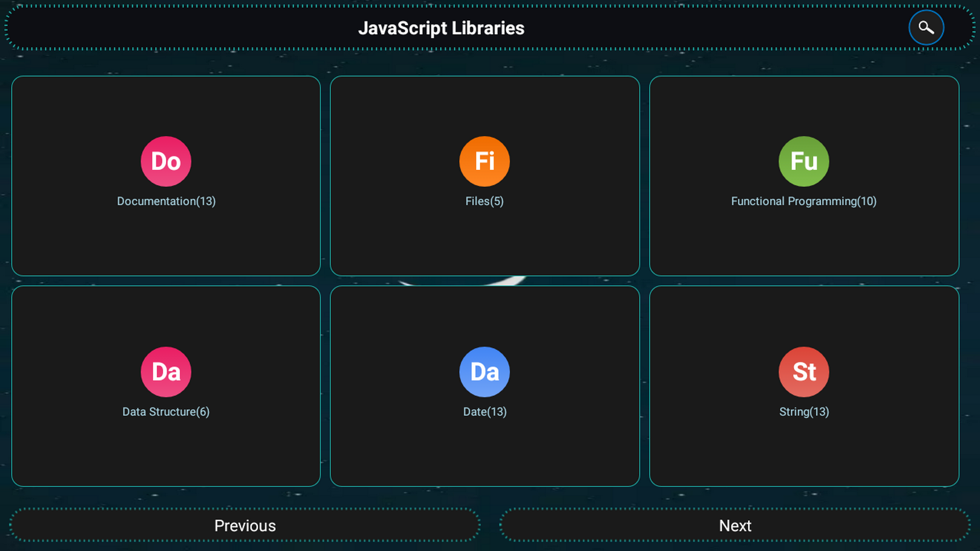This screenshot has width=980, height=551.
Task: Go to the Previous page
Action: (x=245, y=525)
